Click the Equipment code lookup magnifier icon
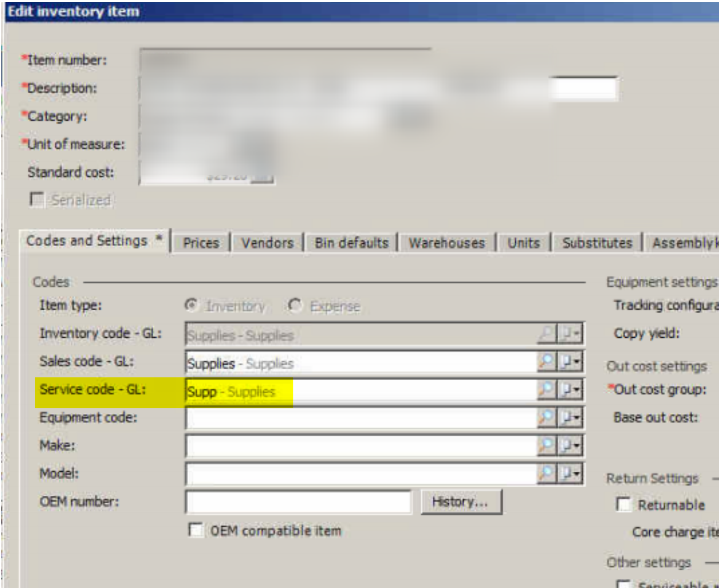The height and width of the screenshot is (588, 719). pyautogui.click(x=546, y=418)
